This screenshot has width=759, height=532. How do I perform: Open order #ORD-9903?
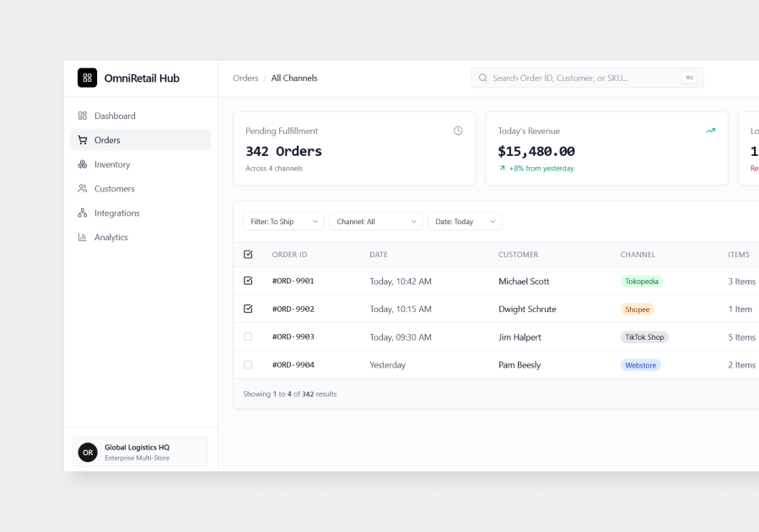(x=293, y=336)
